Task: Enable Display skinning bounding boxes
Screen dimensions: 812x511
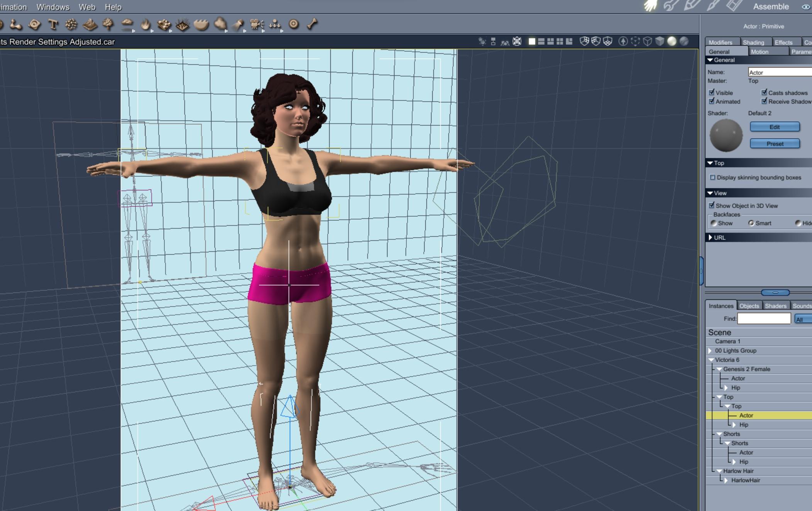Action: pos(712,178)
